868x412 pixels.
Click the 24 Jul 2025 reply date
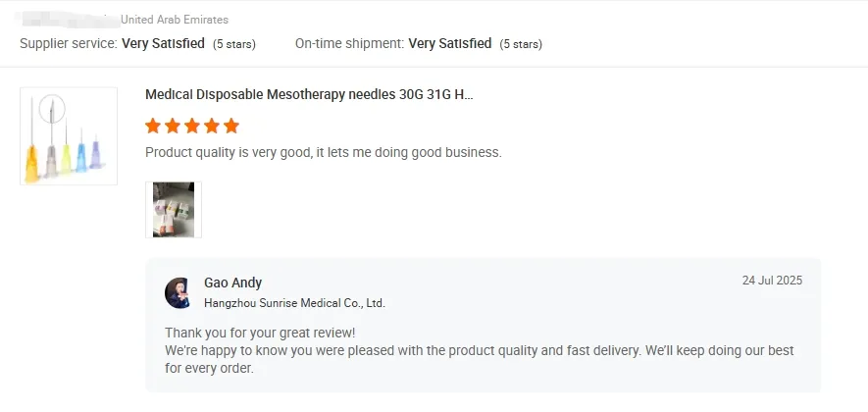pos(772,281)
